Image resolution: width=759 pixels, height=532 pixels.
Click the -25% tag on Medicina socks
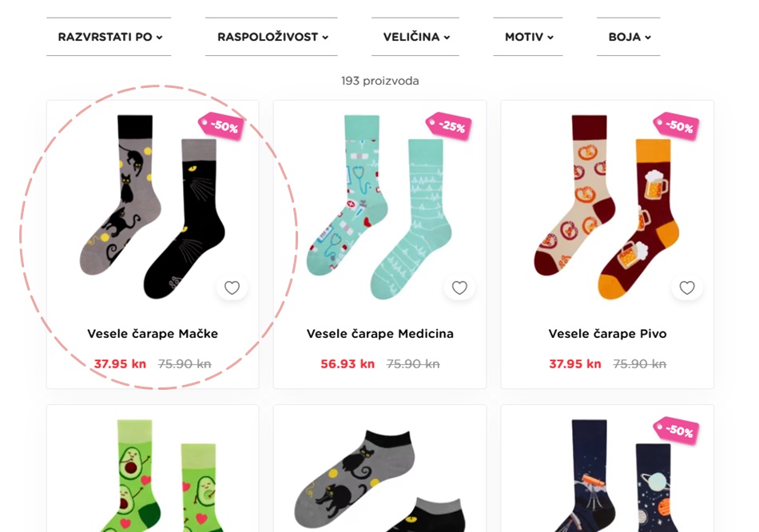coord(449,126)
